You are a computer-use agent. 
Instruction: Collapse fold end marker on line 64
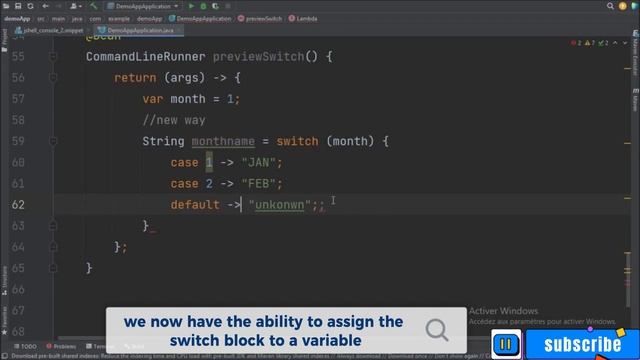click(x=53, y=247)
